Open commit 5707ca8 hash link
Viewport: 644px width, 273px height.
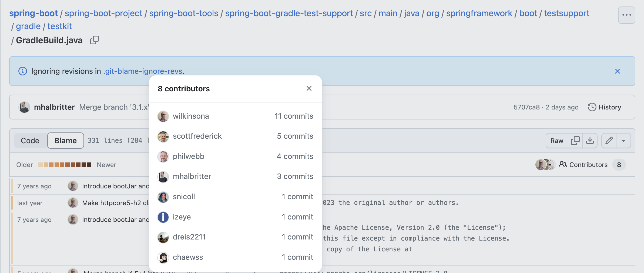click(526, 107)
